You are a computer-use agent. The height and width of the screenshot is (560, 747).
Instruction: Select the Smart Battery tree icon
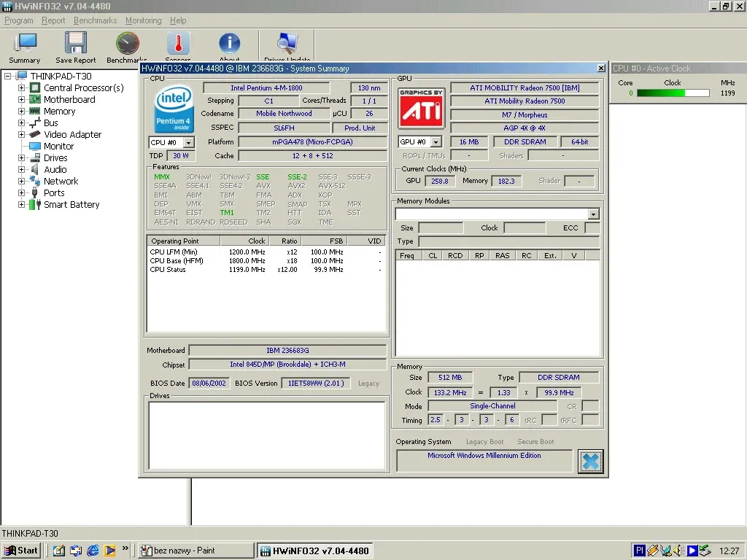point(35,204)
